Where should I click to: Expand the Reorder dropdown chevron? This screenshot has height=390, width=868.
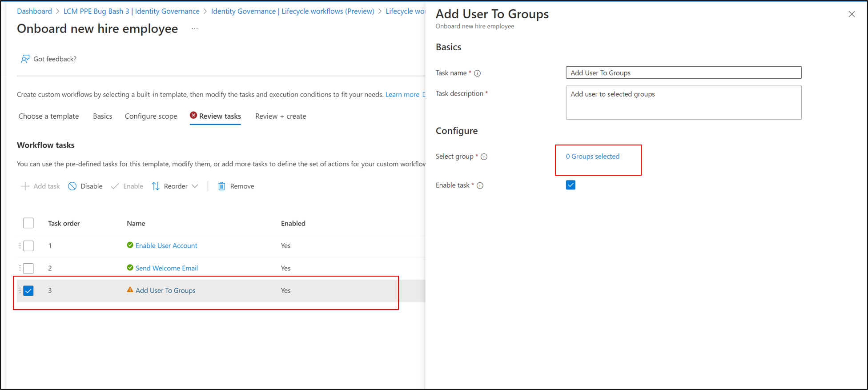tap(195, 186)
